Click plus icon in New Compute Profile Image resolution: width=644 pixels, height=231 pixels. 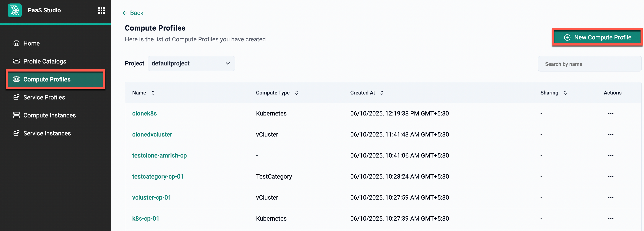(x=567, y=37)
